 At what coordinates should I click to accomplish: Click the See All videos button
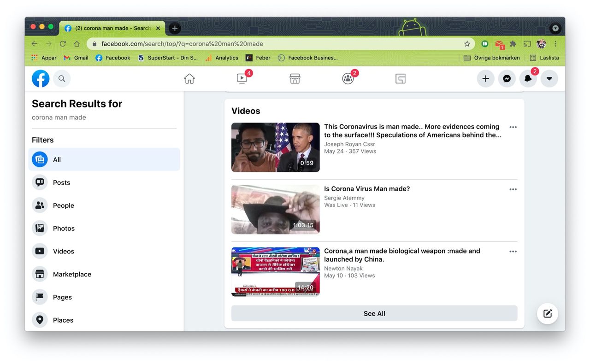point(374,313)
